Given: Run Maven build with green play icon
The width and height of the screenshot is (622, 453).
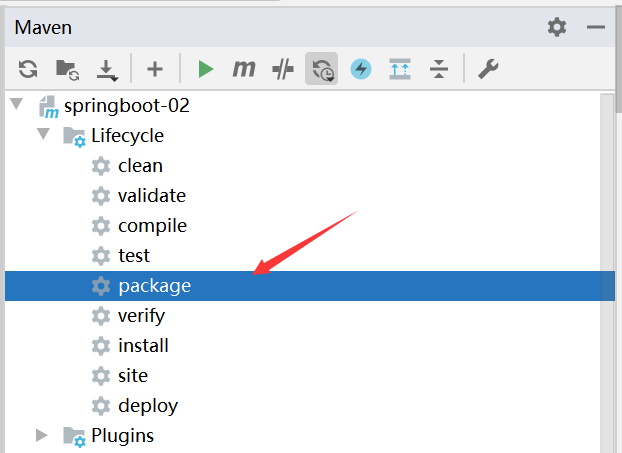Looking at the screenshot, I should [205, 69].
